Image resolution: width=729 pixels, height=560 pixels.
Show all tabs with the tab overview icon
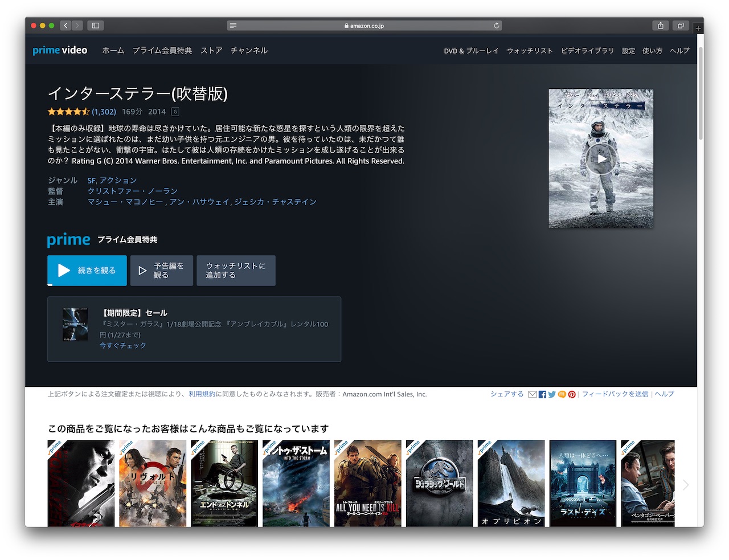(x=681, y=26)
